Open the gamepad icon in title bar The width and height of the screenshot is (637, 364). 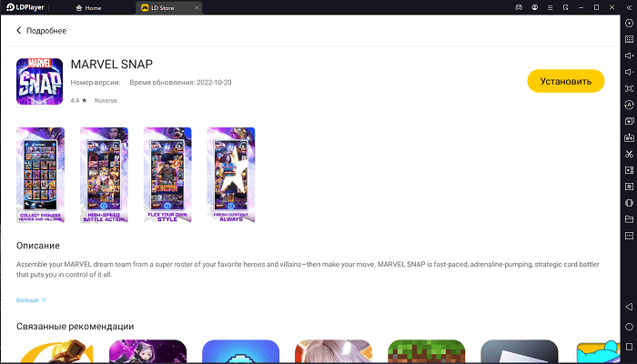tap(519, 7)
